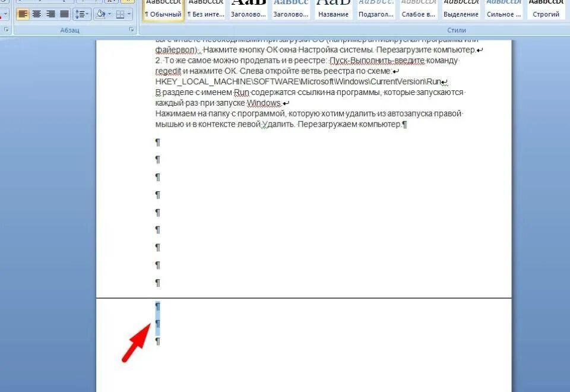Screen dimensions: 570x392
Task: Place cursor in the HKEY_LOCAL_MACHINE registry path
Action: pyautogui.click(x=298, y=81)
